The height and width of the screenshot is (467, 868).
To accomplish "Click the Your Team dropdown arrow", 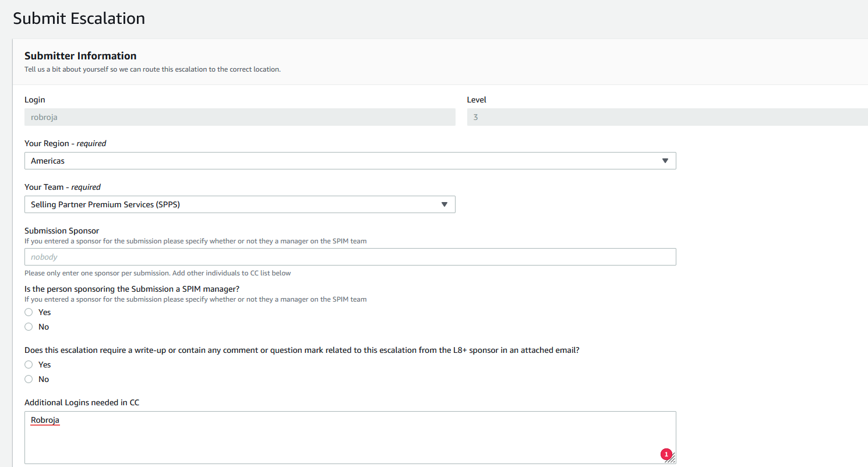I will (x=444, y=204).
